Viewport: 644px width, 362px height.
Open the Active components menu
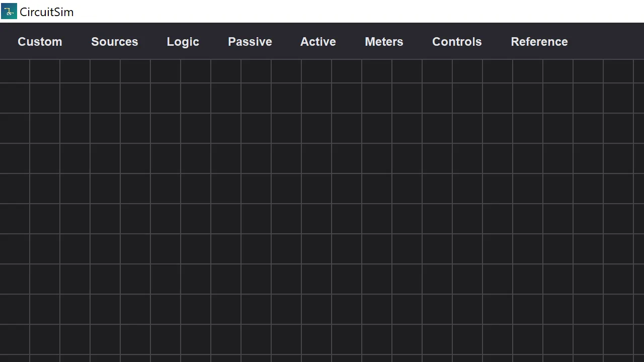click(x=318, y=42)
